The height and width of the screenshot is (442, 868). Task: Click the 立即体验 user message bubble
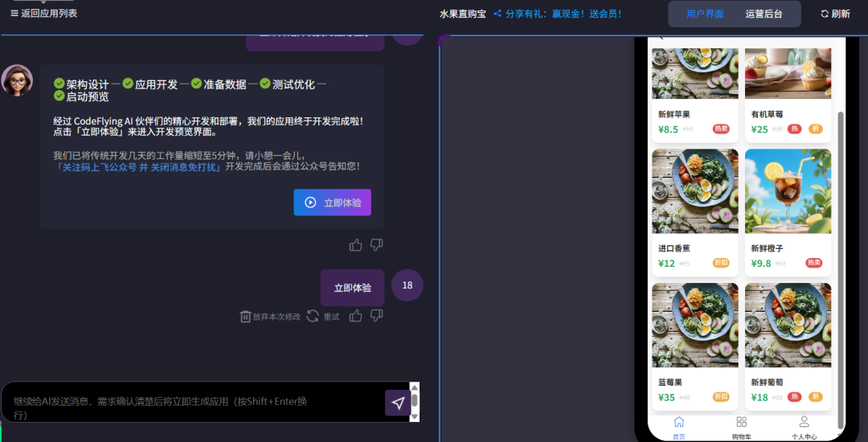coord(353,288)
